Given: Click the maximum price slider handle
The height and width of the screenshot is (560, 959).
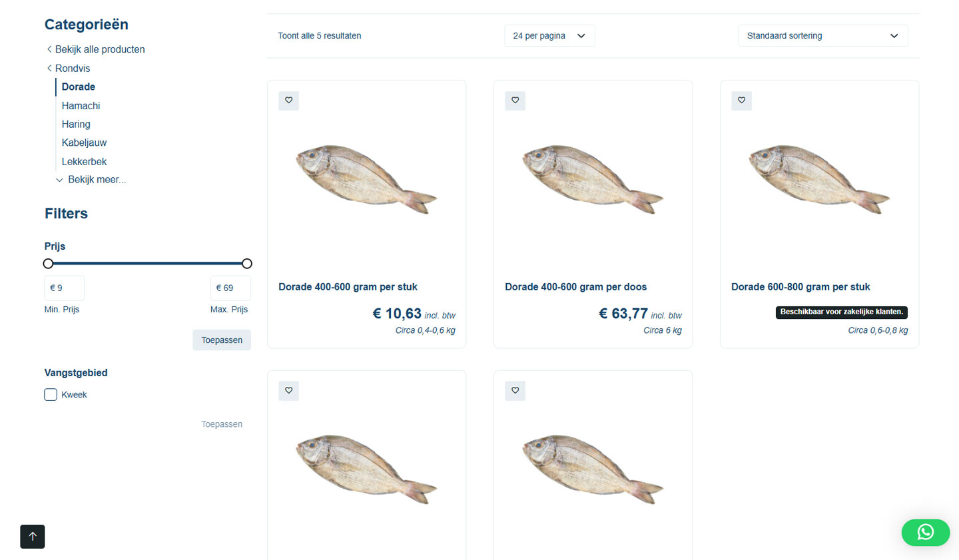Looking at the screenshot, I should point(247,264).
